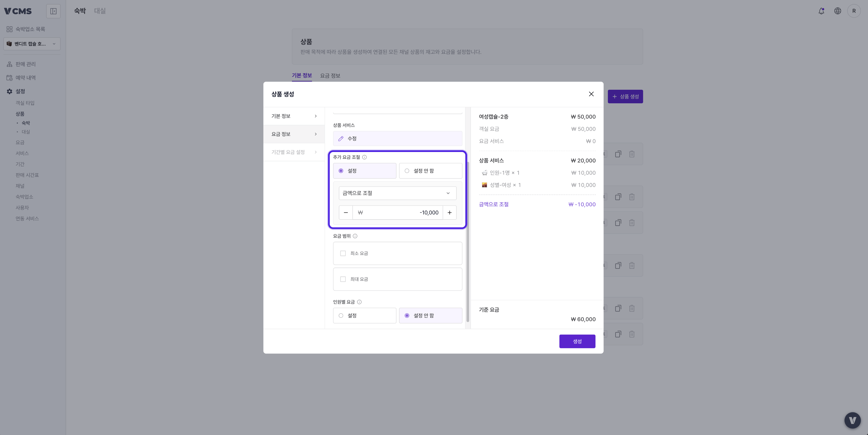The width and height of the screenshot is (868, 435).
Task: Click the dialog form's vertical scrollbar
Action: click(x=467, y=241)
